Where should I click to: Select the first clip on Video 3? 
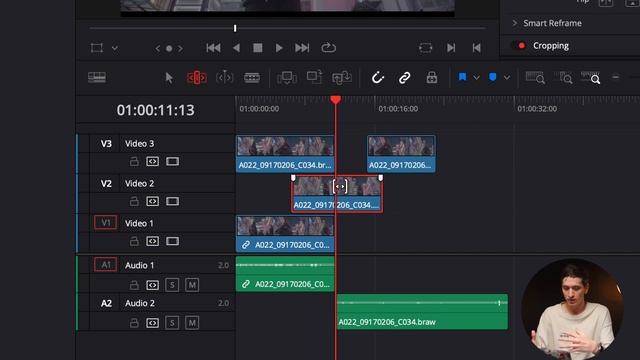pyautogui.click(x=285, y=154)
